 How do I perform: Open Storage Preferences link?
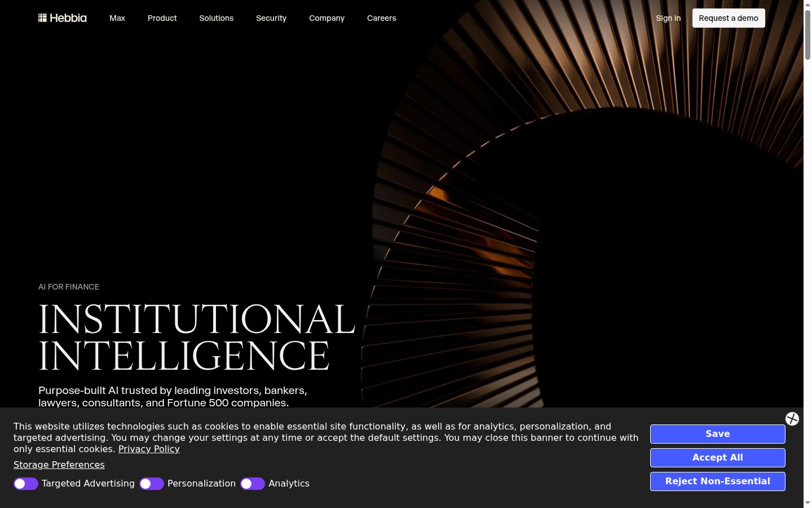(59, 465)
